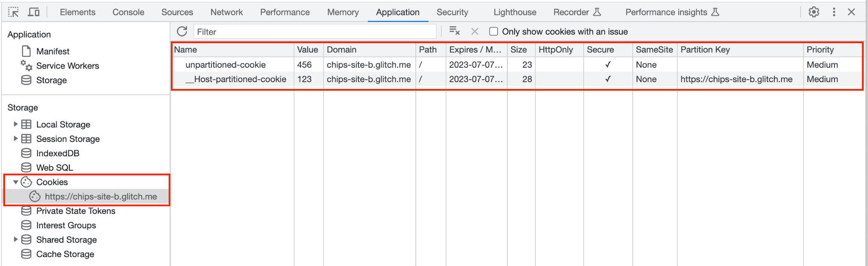Switch to the Network tab
Viewport: 868px width, 266px height.
(x=226, y=12)
